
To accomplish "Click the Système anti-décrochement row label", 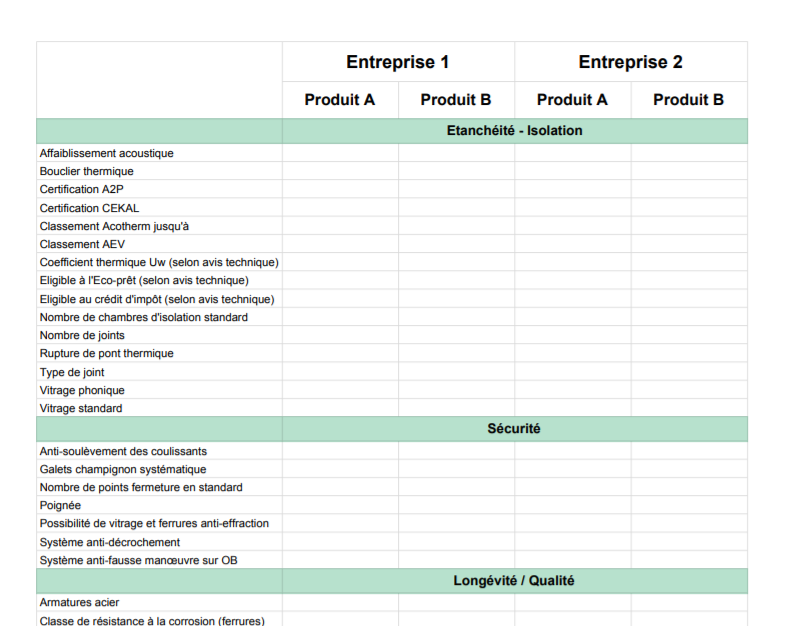I will coord(110,543).
